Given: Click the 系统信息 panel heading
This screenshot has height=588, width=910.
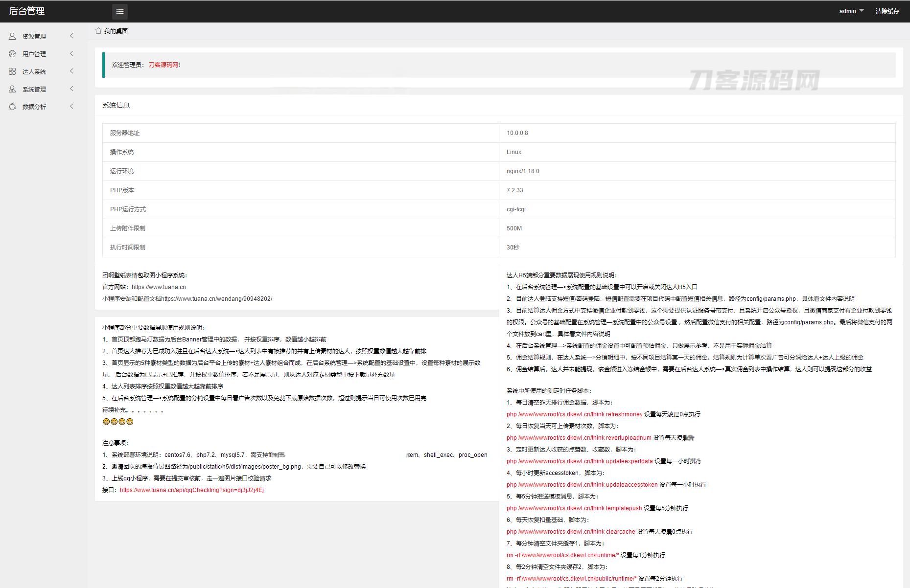Looking at the screenshot, I should coord(116,105).
